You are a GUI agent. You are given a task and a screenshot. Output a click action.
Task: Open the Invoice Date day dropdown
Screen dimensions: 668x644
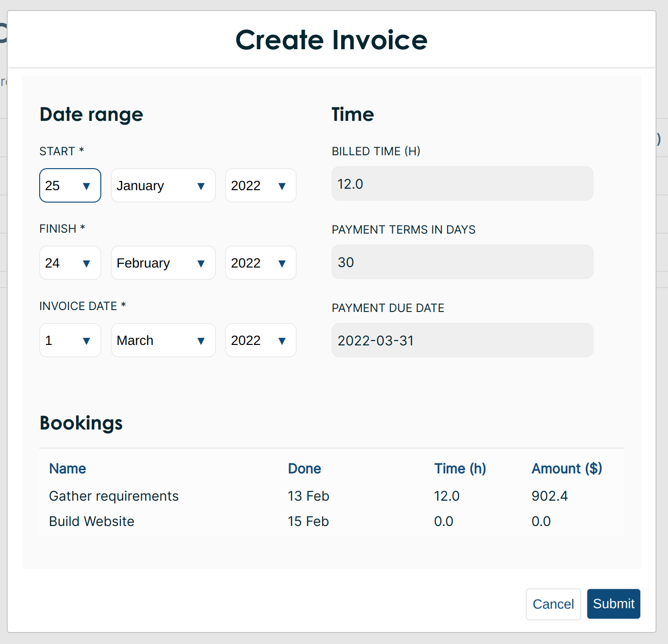[x=70, y=340]
